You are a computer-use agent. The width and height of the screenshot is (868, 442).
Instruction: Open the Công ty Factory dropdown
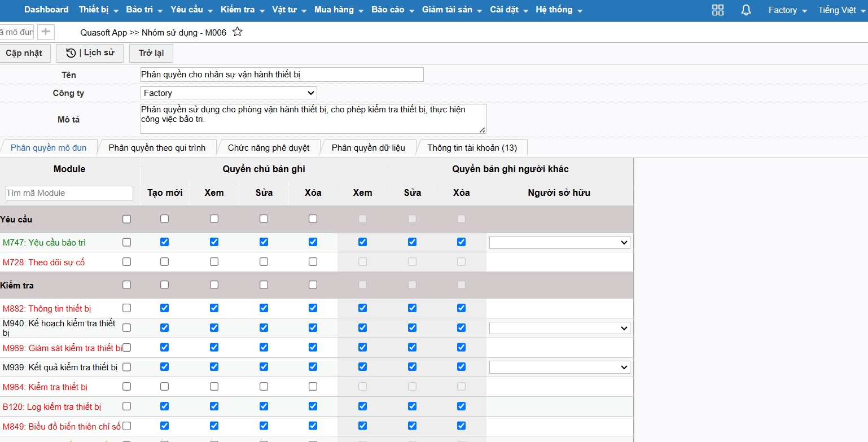pyautogui.click(x=229, y=93)
